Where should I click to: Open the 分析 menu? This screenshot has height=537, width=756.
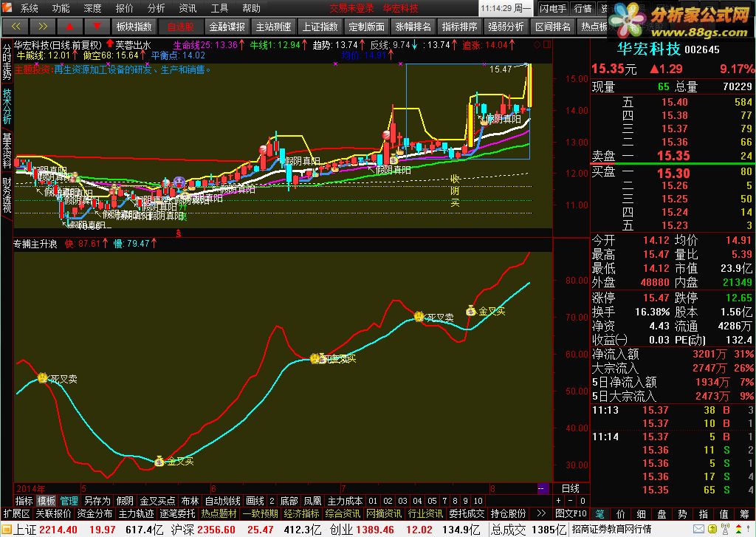(x=157, y=8)
